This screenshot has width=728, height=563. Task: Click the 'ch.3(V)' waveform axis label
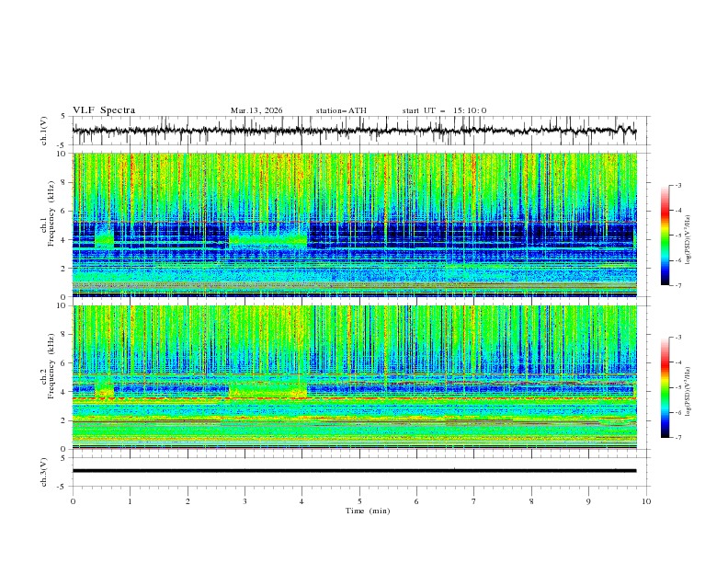point(44,472)
